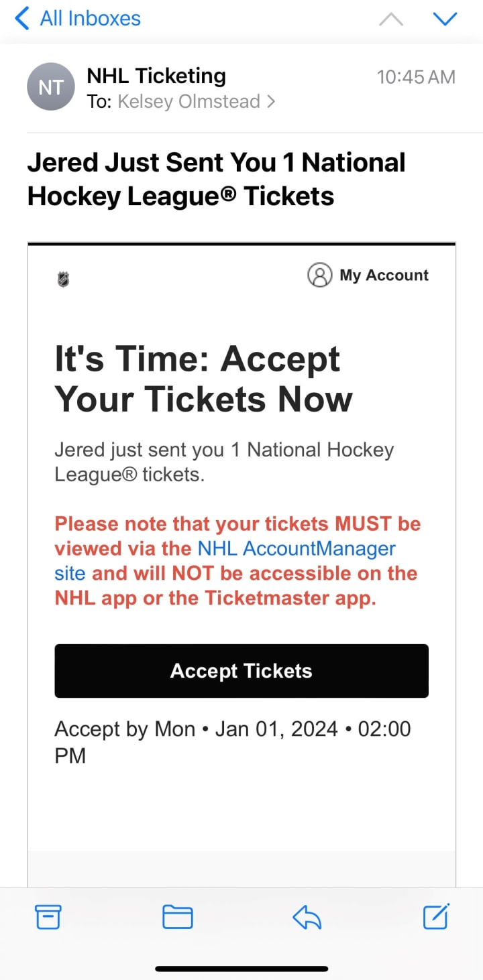This screenshot has height=980, width=483.
Task: Tap the NT sender avatar
Action: pyautogui.click(x=50, y=87)
